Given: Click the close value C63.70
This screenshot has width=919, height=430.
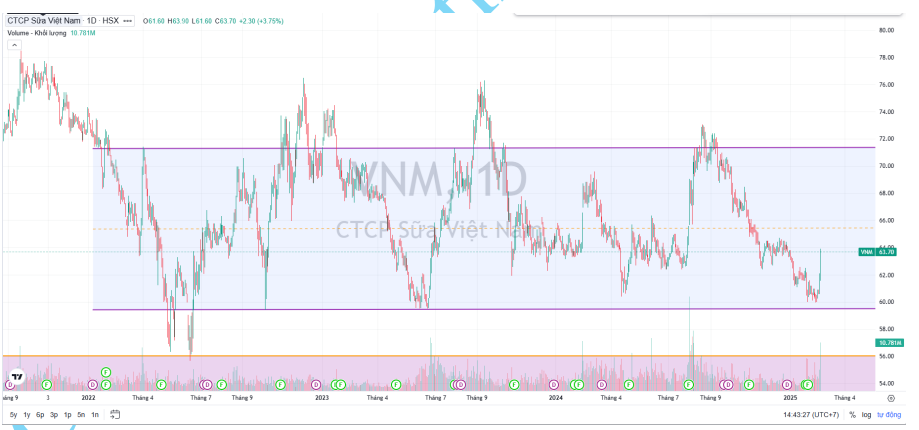Looking at the screenshot, I should click(x=224, y=21).
